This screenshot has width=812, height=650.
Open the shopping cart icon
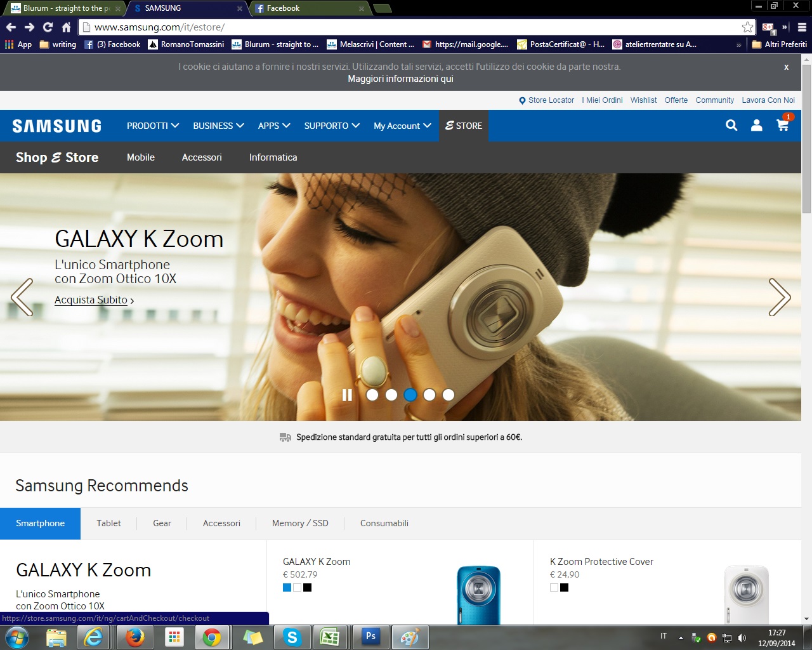[783, 124]
